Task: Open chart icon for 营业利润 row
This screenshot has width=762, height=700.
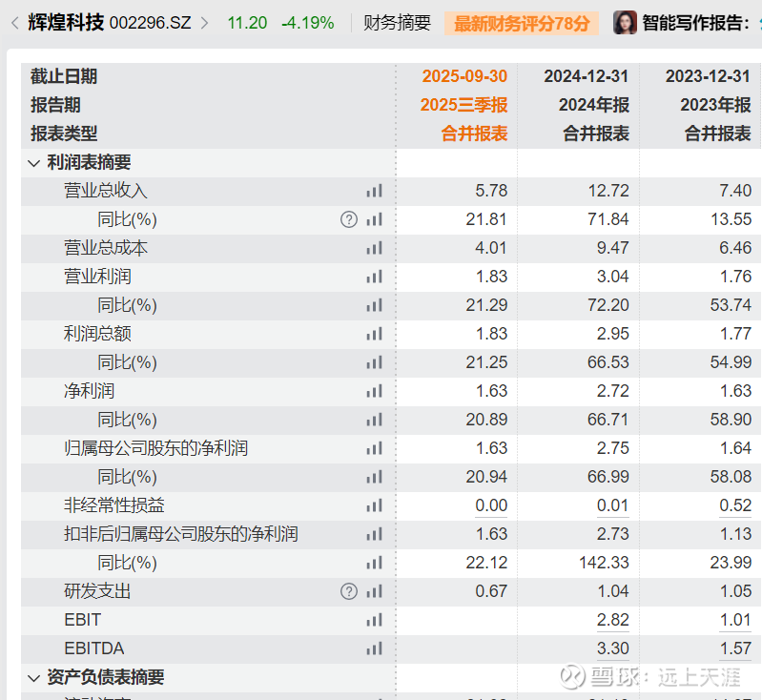Action: point(374,277)
